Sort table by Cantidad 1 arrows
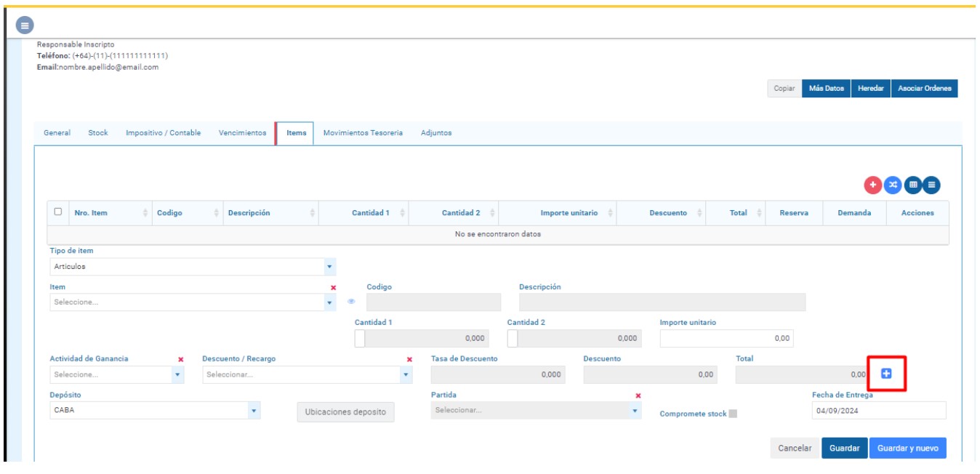 click(402, 213)
